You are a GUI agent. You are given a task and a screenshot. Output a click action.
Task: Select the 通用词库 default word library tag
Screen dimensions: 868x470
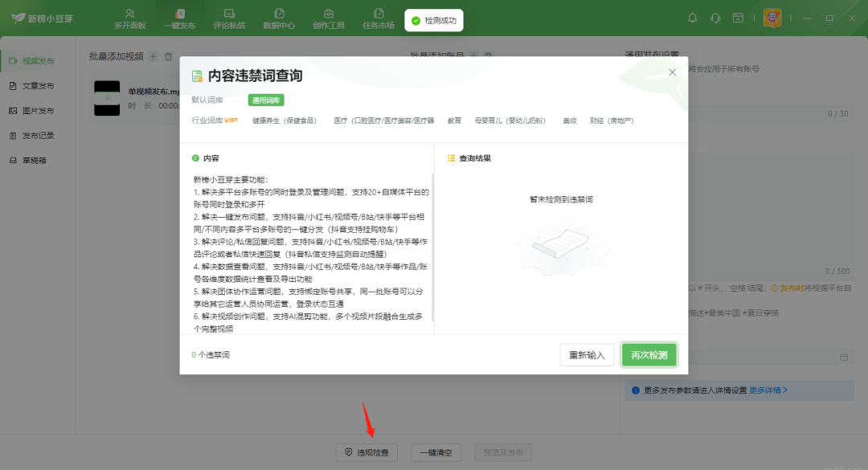coord(266,100)
